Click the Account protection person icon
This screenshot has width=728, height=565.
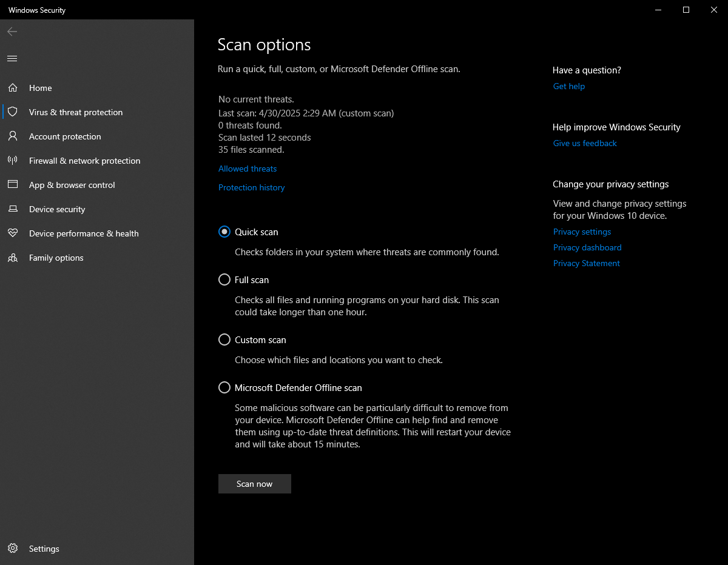12,136
